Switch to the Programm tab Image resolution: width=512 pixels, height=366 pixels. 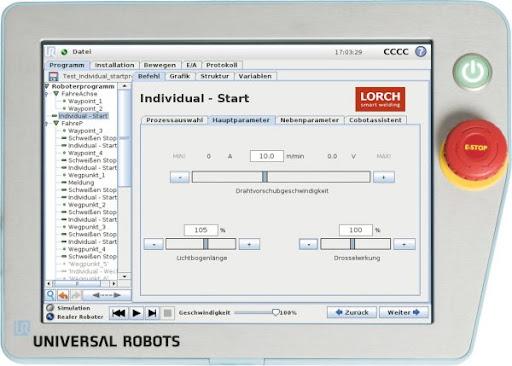click(x=67, y=65)
